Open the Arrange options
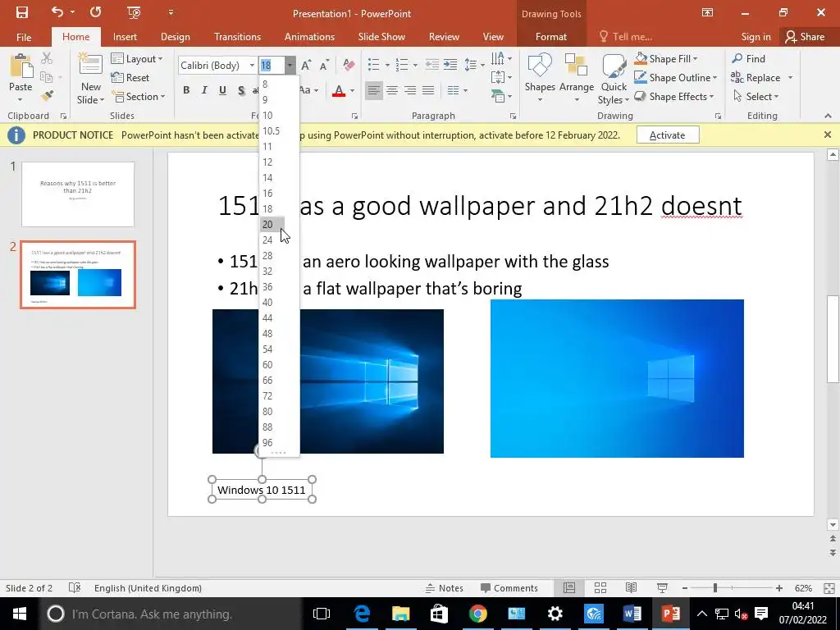 pyautogui.click(x=577, y=79)
